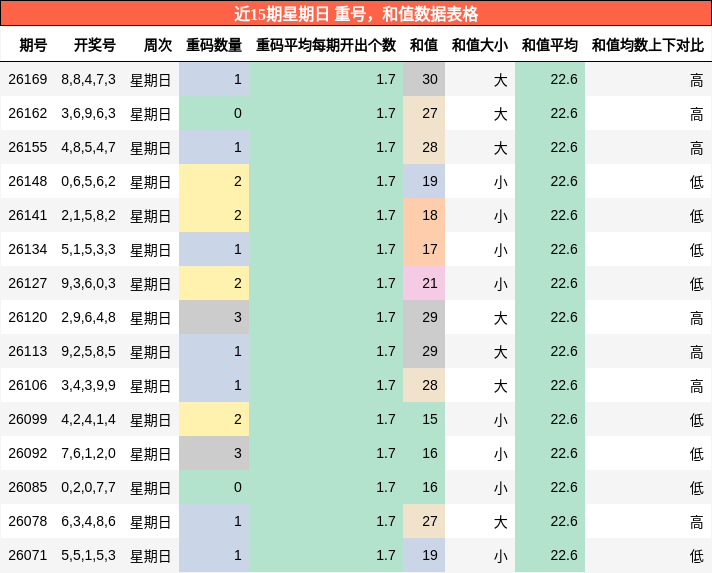Click winning numbers 0,2,0,7,7
Screen dimensions: 712x573
(x=89, y=488)
